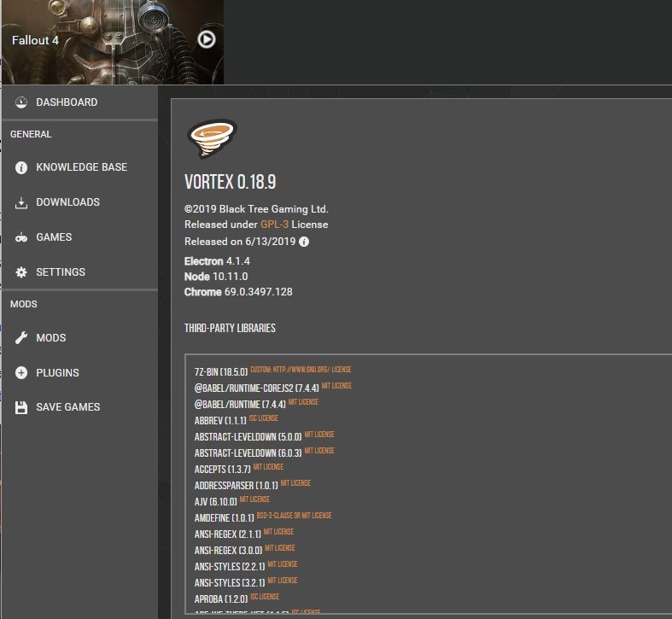The height and width of the screenshot is (619, 672).
Task: Open MIT license for @babel/runtime-corejs2
Action: (x=336, y=386)
